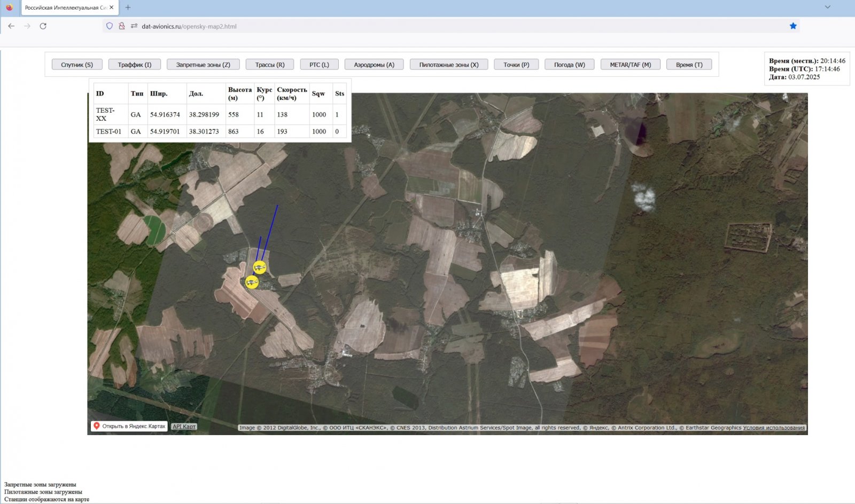Go forward to next page
The width and height of the screenshot is (855, 504).
[27, 26]
